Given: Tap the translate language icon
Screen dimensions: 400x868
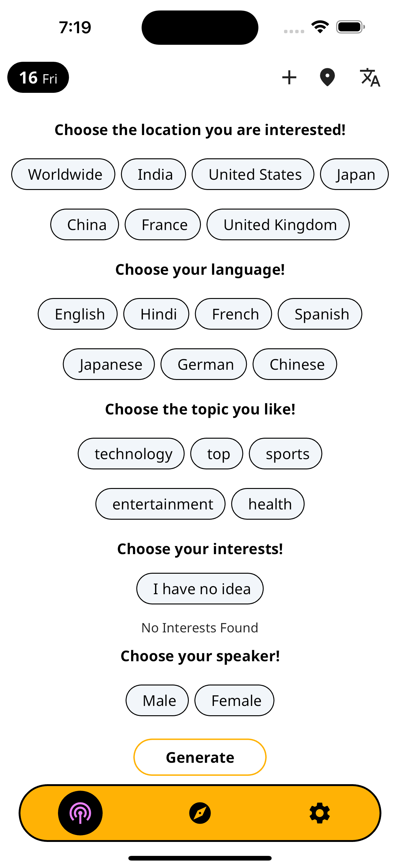Looking at the screenshot, I should (x=370, y=78).
